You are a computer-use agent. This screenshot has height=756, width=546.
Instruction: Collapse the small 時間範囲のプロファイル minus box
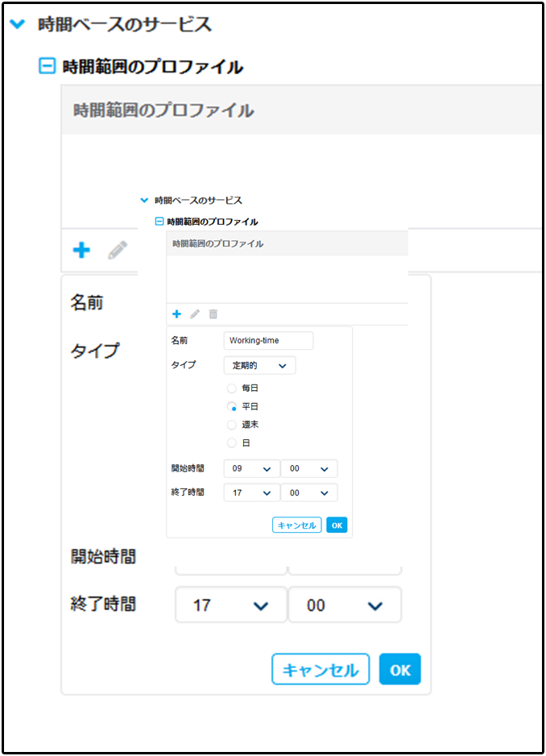pos(159,222)
